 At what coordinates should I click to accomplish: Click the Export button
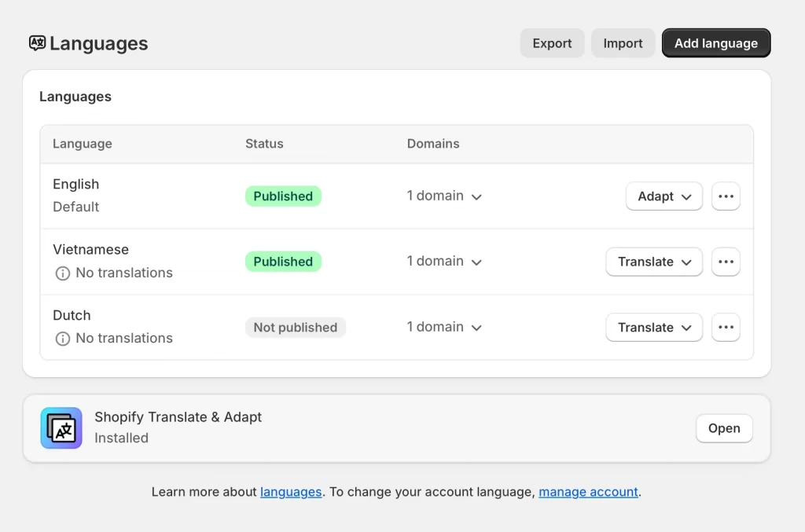pyautogui.click(x=552, y=43)
